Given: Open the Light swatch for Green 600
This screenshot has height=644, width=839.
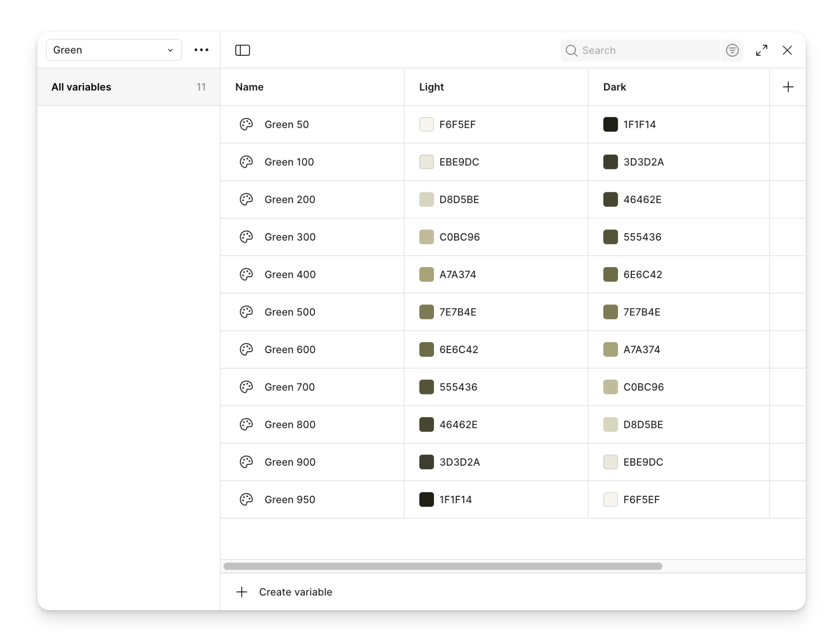Looking at the screenshot, I should pyautogui.click(x=426, y=349).
